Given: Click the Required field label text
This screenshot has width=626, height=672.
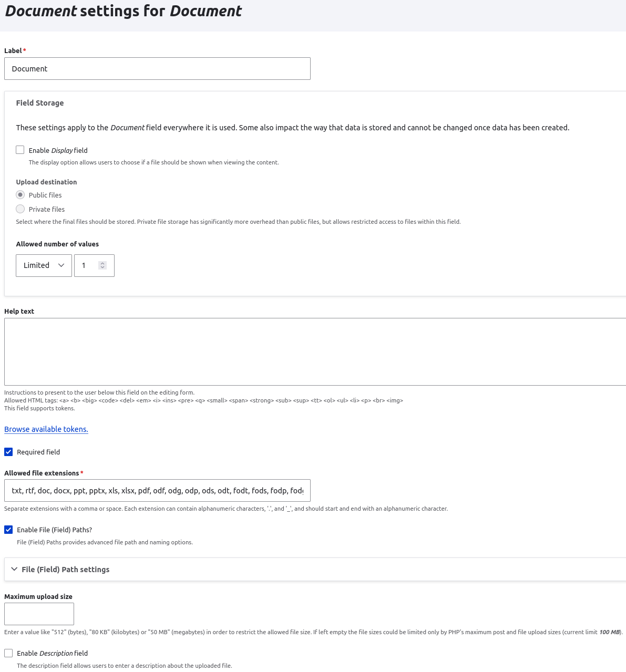Looking at the screenshot, I should pos(38,452).
